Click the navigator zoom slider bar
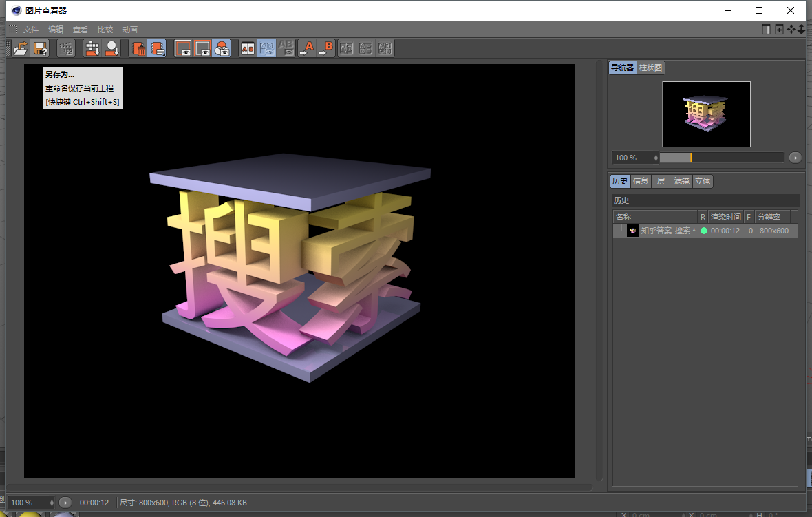 tap(722, 158)
